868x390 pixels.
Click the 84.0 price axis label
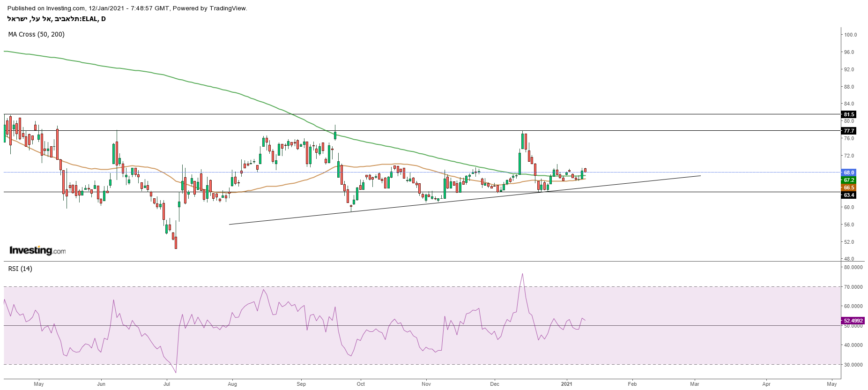click(x=849, y=104)
